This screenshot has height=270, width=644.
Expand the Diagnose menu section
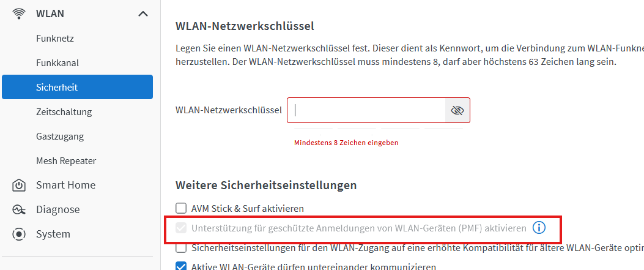coord(57,209)
